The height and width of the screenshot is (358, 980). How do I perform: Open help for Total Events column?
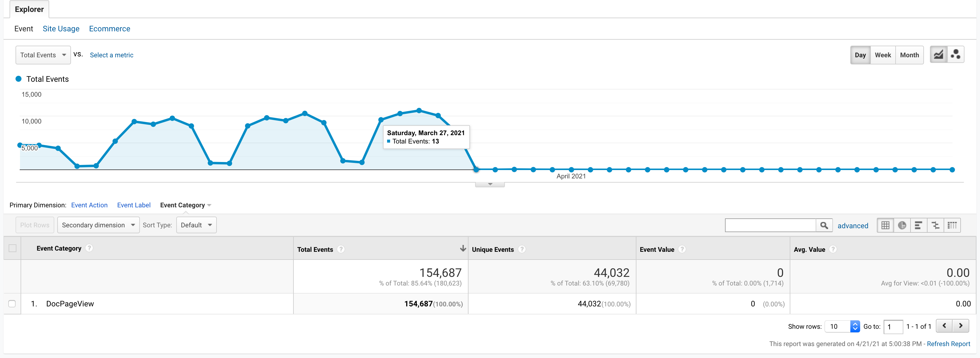click(x=341, y=249)
